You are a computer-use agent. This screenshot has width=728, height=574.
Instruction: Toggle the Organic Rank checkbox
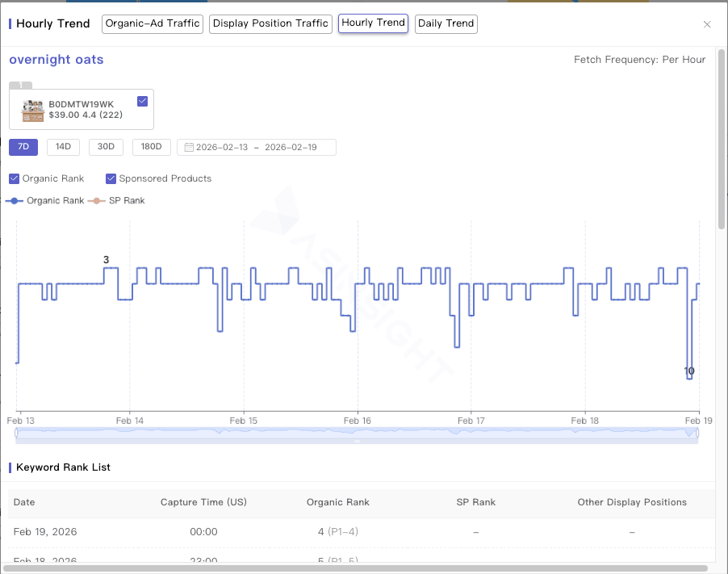[x=14, y=178]
